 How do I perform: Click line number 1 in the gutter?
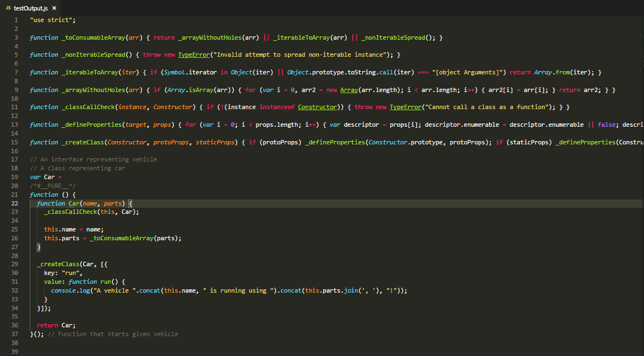click(x=17, y=20)
